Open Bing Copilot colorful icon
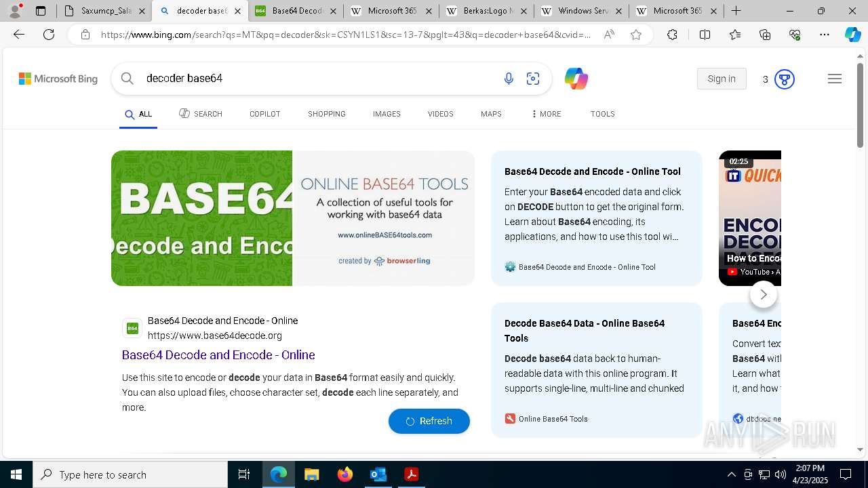868x488 pixels. tap(576, 79)
